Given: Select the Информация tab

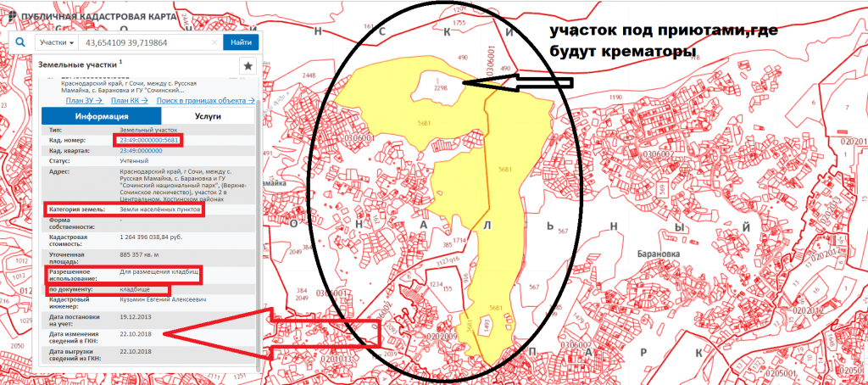Looking at the screenshot, I should click(101, 116).
